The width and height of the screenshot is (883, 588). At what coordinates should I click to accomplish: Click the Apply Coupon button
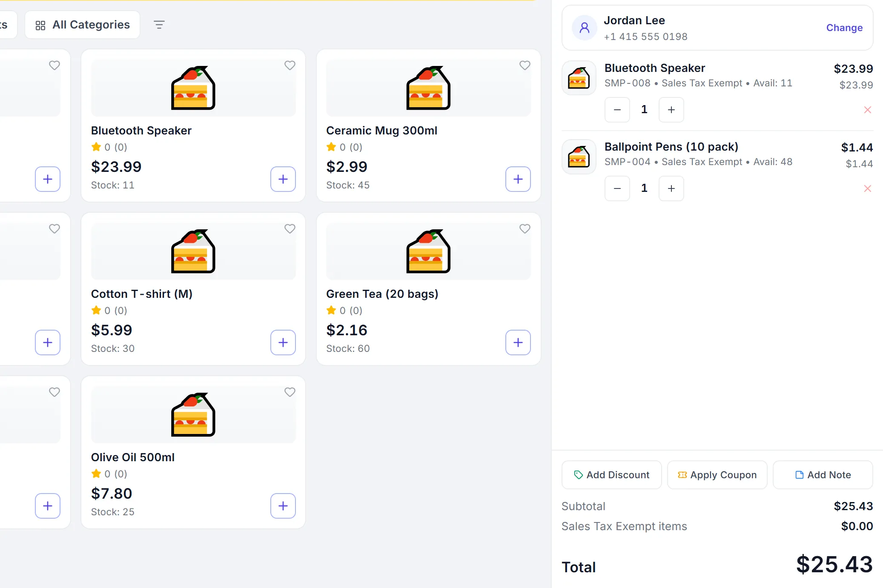point(717,475)
